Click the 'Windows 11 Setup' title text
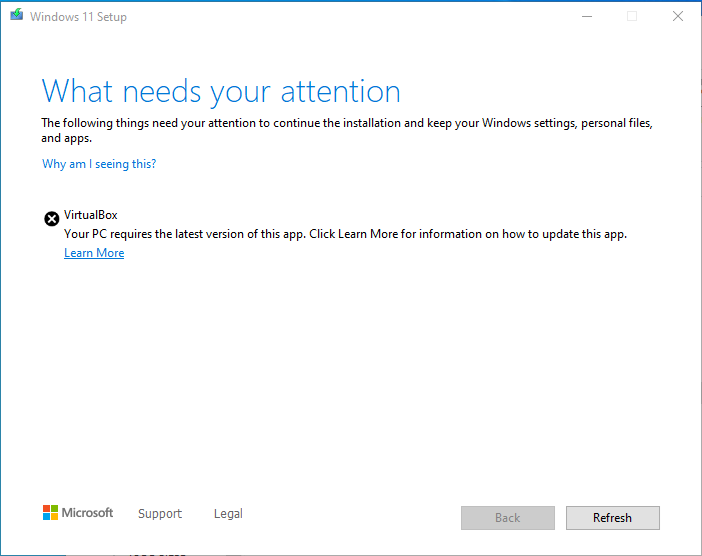The width and height of the screenshot is (702, 556). tap(78, 17)
